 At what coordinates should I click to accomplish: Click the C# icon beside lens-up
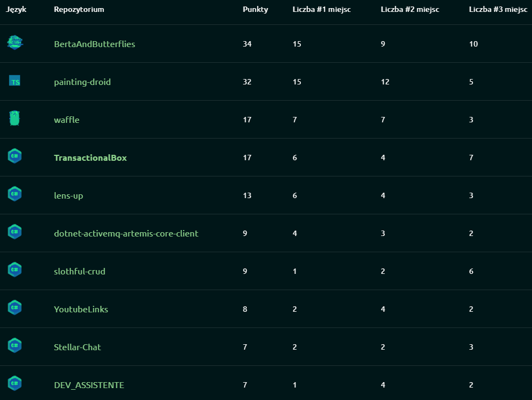tap(15, 194)
